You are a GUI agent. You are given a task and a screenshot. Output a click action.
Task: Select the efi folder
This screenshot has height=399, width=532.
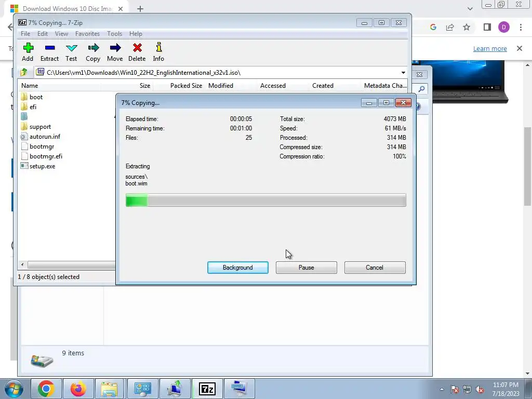(29, 107)
